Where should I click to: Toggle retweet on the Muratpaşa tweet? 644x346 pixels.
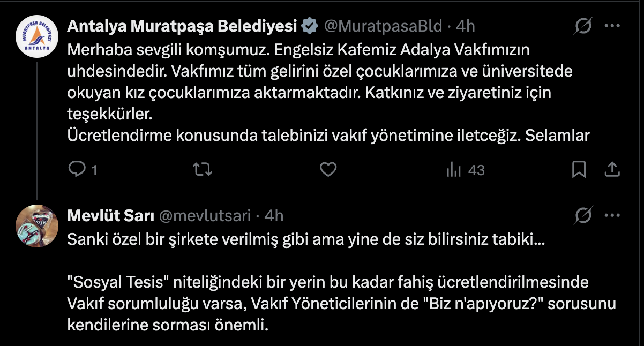point(202,170)
